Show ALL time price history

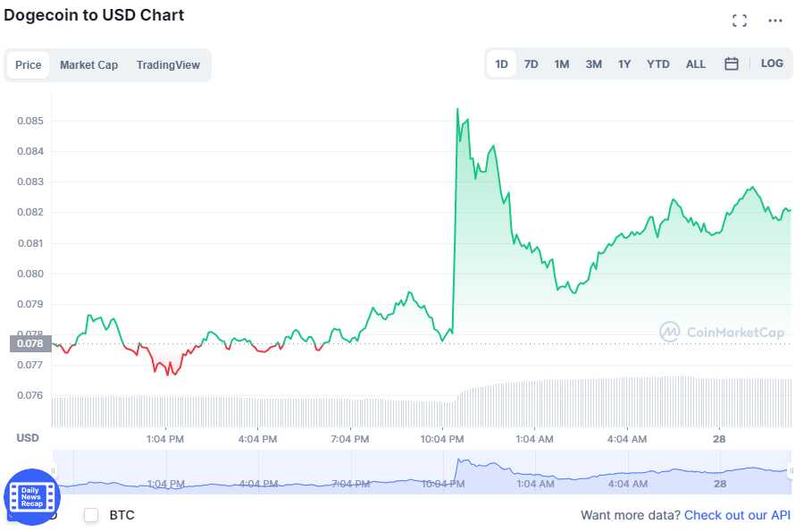tap(695, 63)
